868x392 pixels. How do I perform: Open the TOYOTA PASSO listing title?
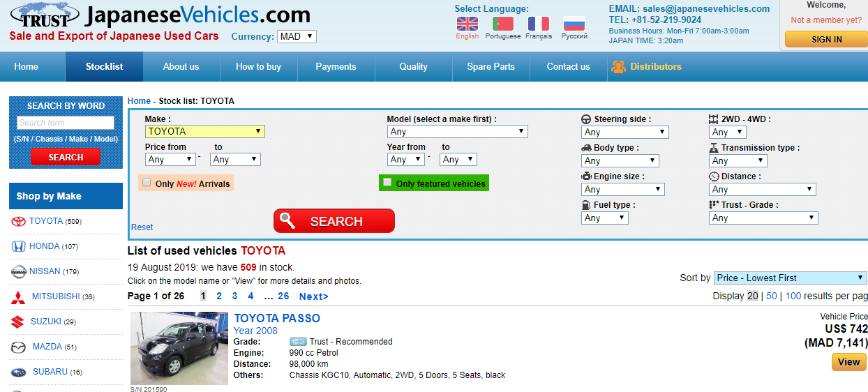coord(277,318)
